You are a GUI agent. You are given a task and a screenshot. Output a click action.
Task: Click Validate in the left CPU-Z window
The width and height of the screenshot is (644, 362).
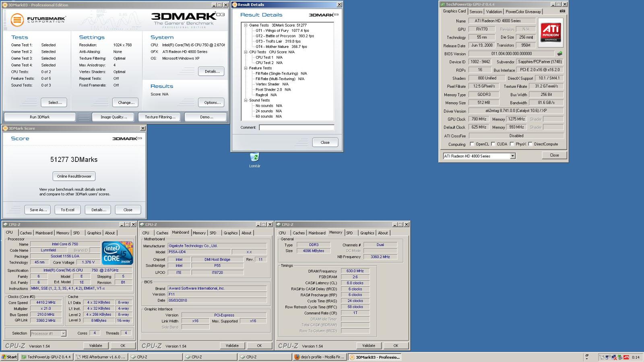(96, 345)
